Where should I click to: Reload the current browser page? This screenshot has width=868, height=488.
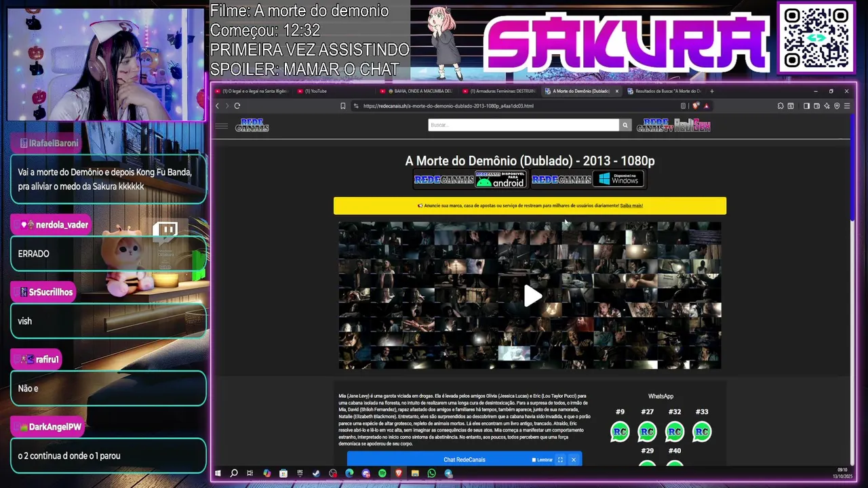click(x=237, y=106)
